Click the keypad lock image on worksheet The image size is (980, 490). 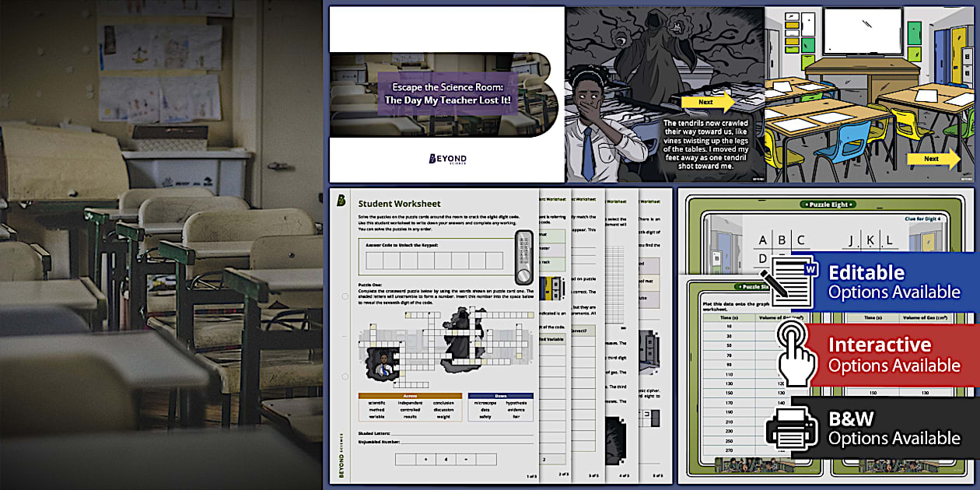click(524, 258)
